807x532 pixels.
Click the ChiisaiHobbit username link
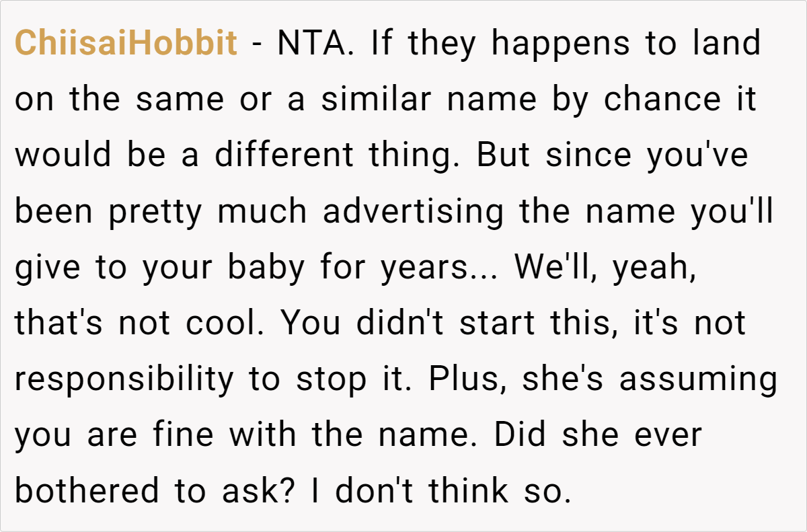click(x=126, y=44)
